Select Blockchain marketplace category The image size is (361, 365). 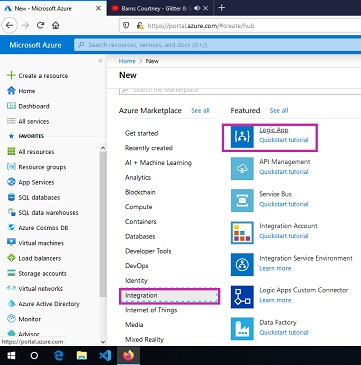point(140,192)
